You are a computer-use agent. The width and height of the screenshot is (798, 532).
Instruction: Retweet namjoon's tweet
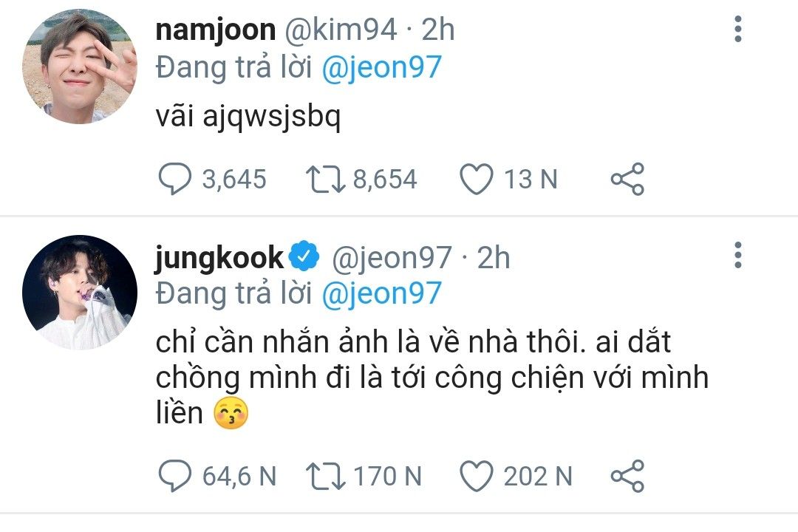pyautogui.click(x=324, y=180)
